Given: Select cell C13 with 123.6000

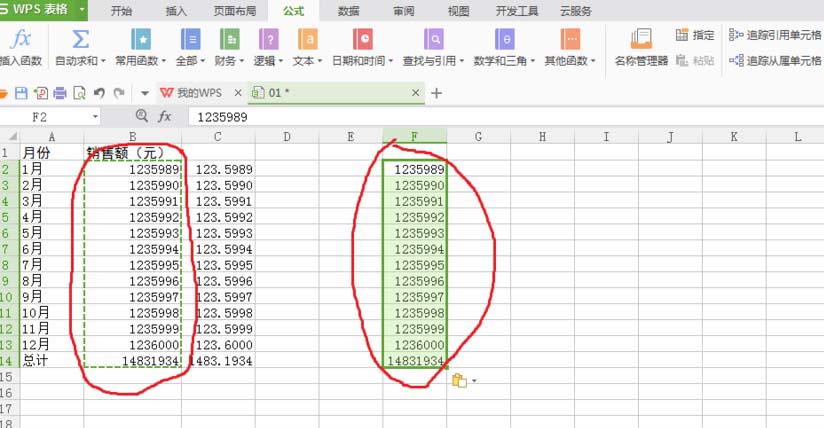Looking at the screenshot, I should (219, 345).
